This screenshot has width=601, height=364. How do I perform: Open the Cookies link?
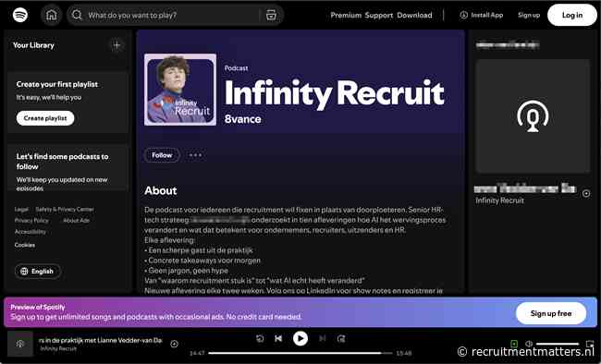point(25,245)
